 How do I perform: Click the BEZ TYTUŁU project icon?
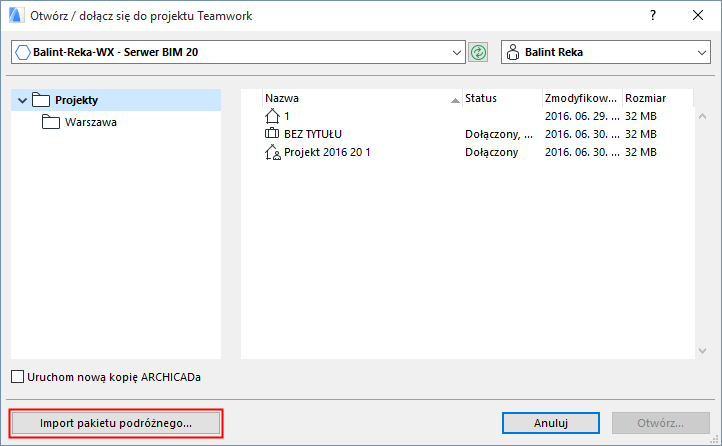click(273, 134)
